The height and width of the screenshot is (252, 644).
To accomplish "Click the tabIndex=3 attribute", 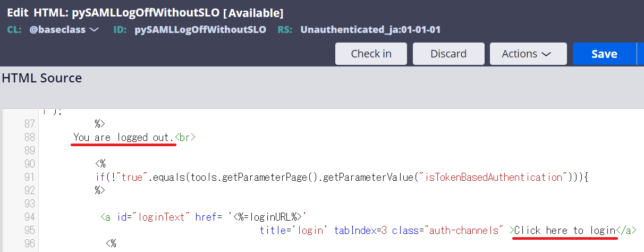I will point(360,230).
